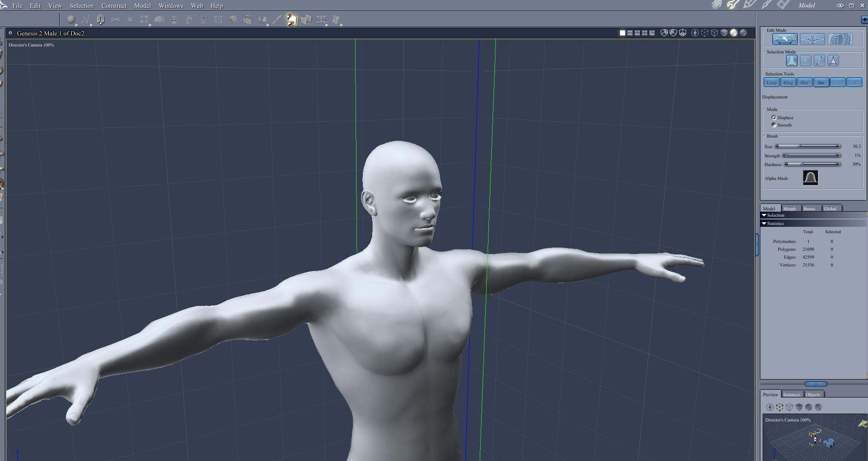
Task: Collapse the right panel with black arrow button
Action: tap(864, 19)
